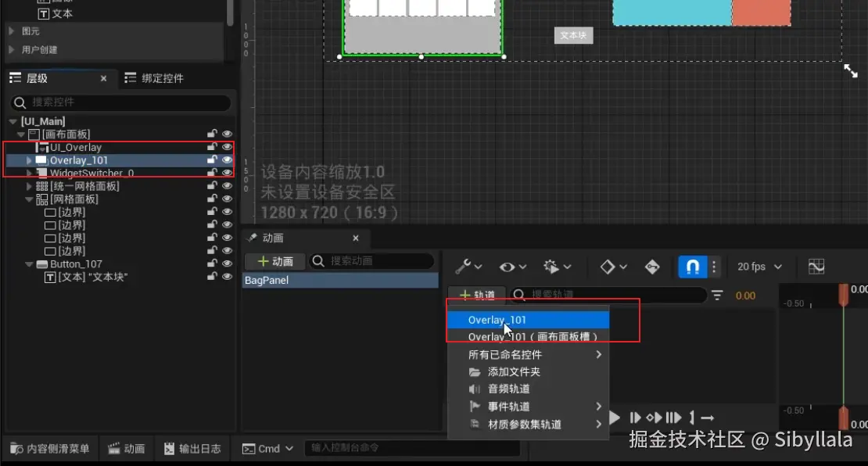This screenshot has height=466, width=868.
Task: Play the animation
Action: [615, 418]
